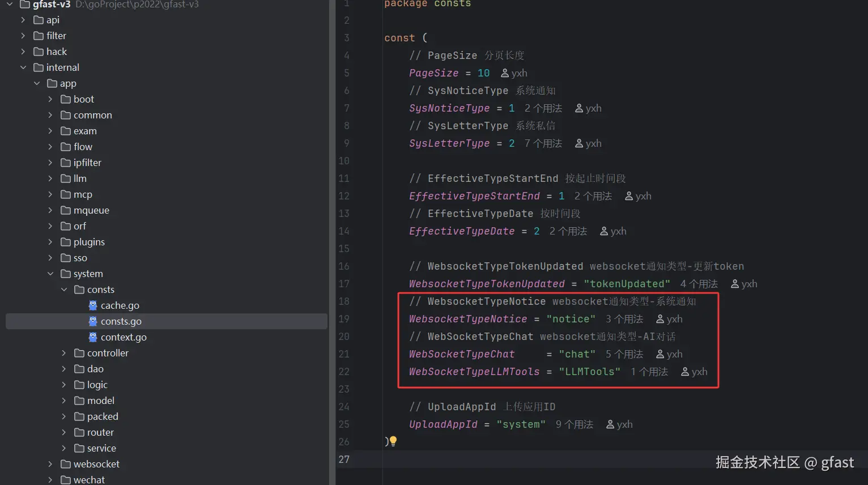
Task: Click the const keyword on line 3
Action: click(x=399, y=38)
